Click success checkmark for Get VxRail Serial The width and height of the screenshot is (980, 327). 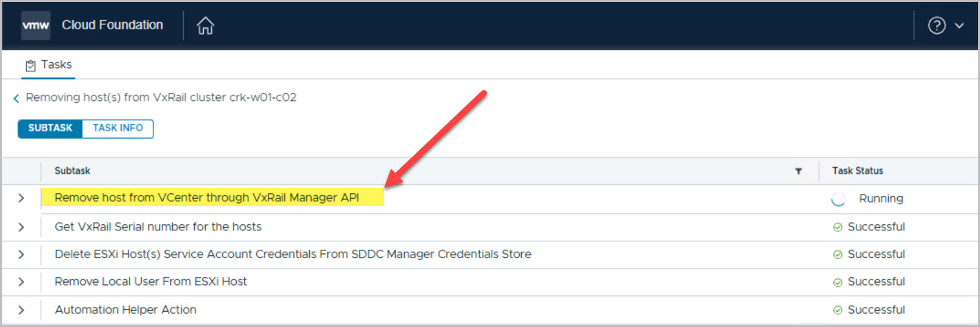(x=838, y=227)
